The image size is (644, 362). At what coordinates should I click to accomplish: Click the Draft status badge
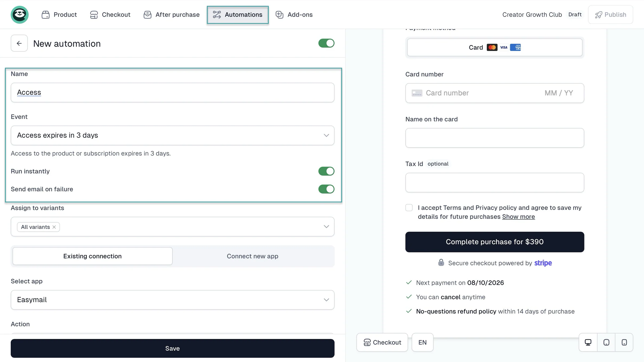click(575, 14)
